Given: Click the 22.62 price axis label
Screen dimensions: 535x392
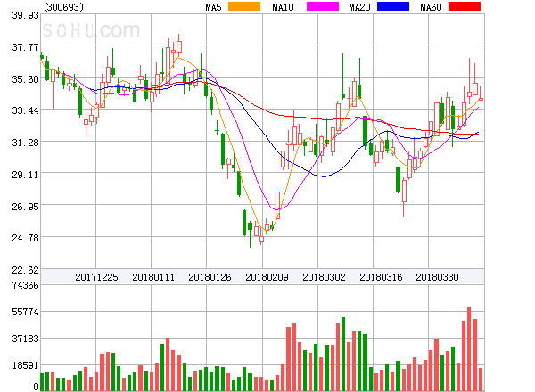Looking at the screenshot, I should coord(25,270).
